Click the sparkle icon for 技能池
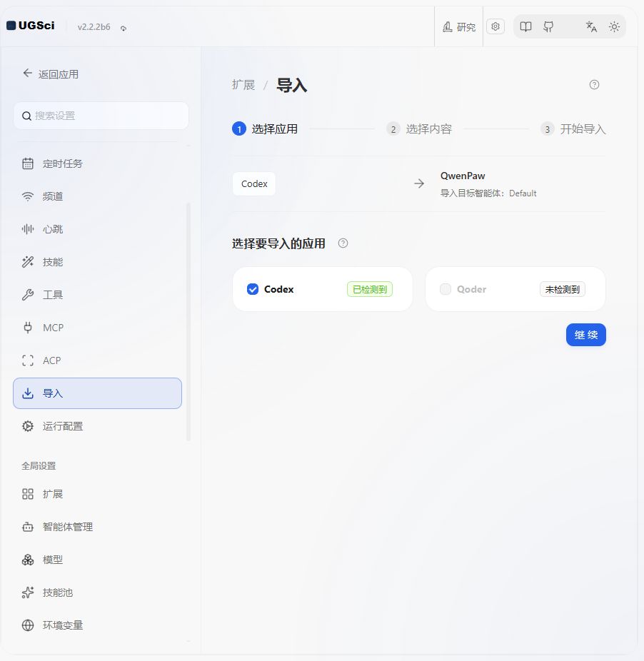 click(x=28, y=592)
